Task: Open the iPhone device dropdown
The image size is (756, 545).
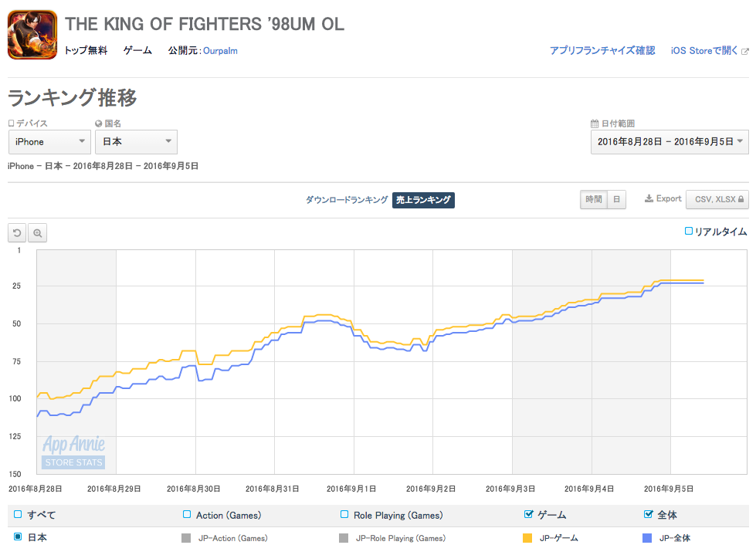Action: [x=49, y=142]
